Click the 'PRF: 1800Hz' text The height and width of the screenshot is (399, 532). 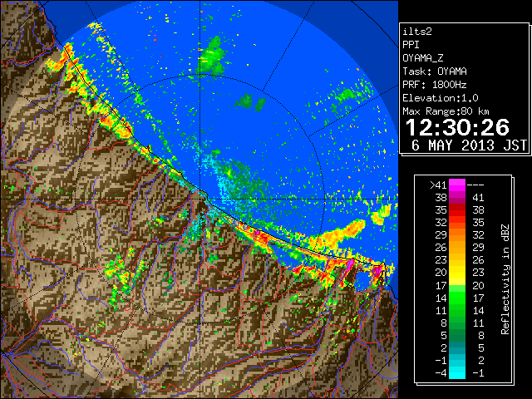(x=435, y=85)
